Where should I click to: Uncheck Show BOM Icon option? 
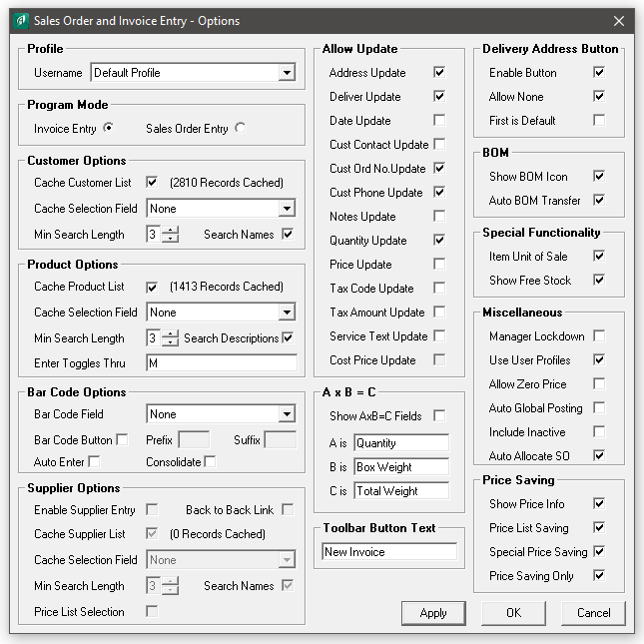click(x=599, y=177)
